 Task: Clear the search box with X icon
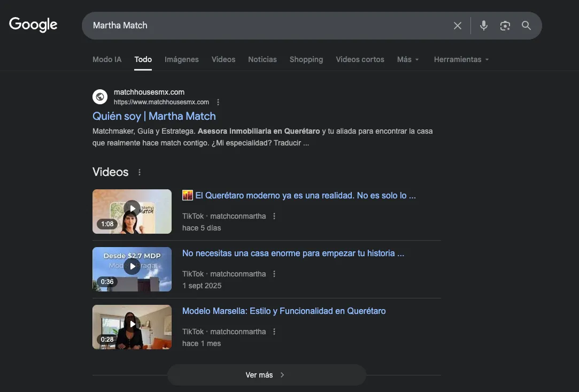[x=458, y=26]
